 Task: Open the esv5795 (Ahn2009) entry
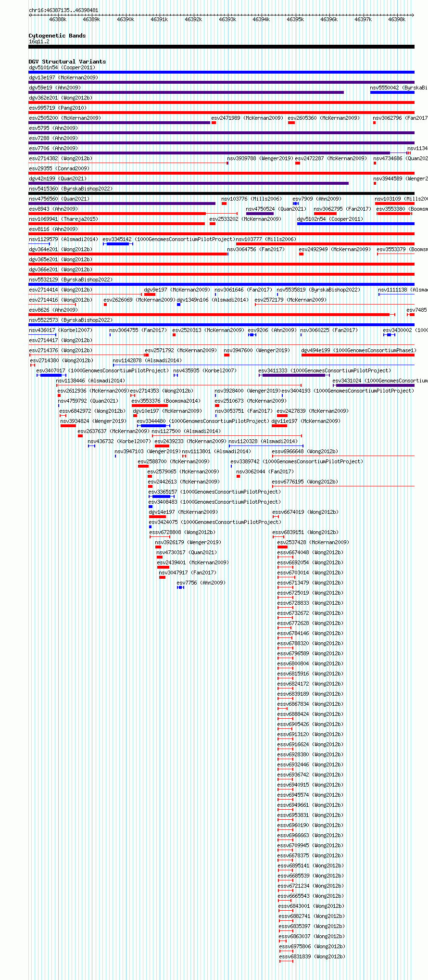click(x=53, y=128)
